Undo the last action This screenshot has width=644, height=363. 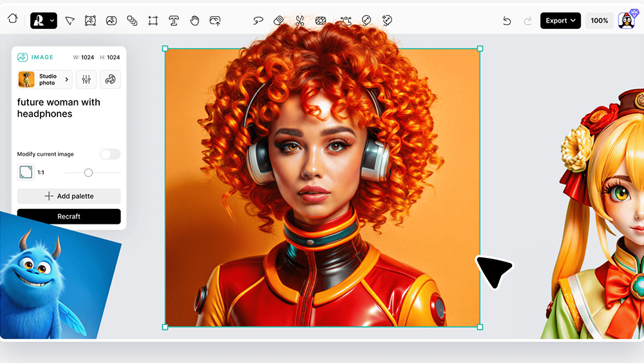507,21
